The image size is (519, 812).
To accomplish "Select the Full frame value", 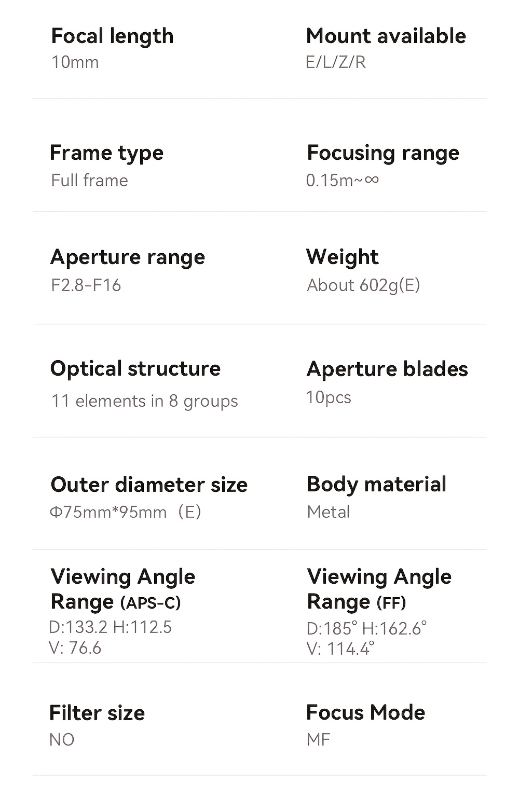I will (x=89, y=181).
